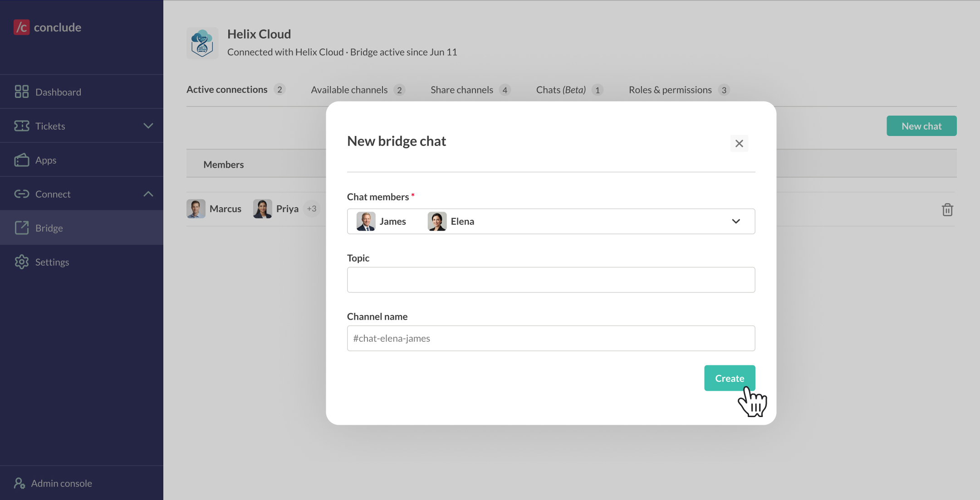
Task: Open the Chat members dropdown arrow
Action: click(x=736, y=221)
